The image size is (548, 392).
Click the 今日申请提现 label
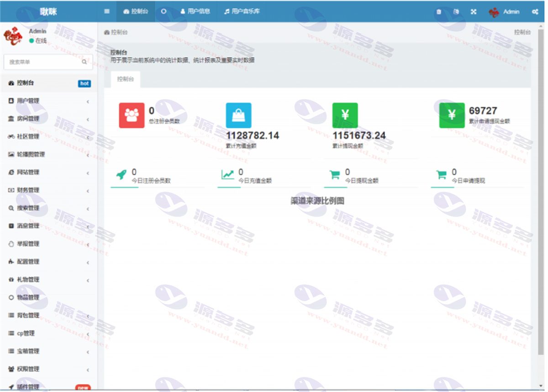(x=469, y=181)
